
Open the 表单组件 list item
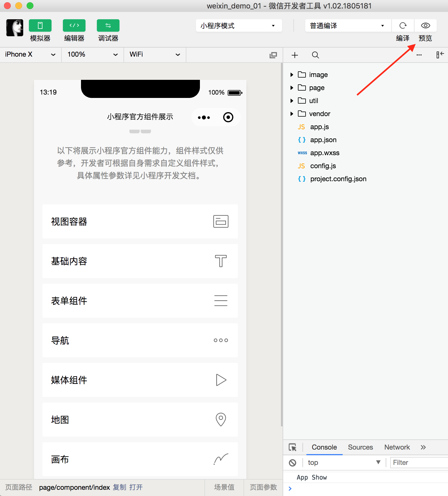[140, 301]
